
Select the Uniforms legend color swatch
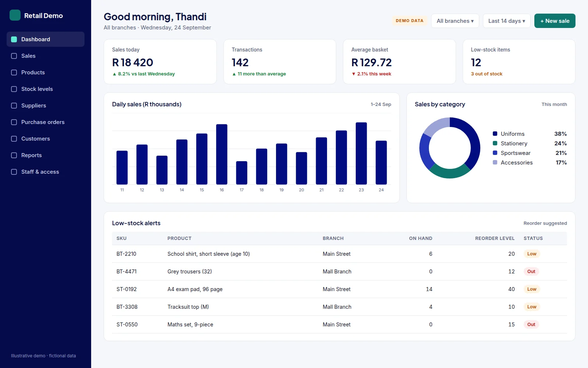click(495, 134)
